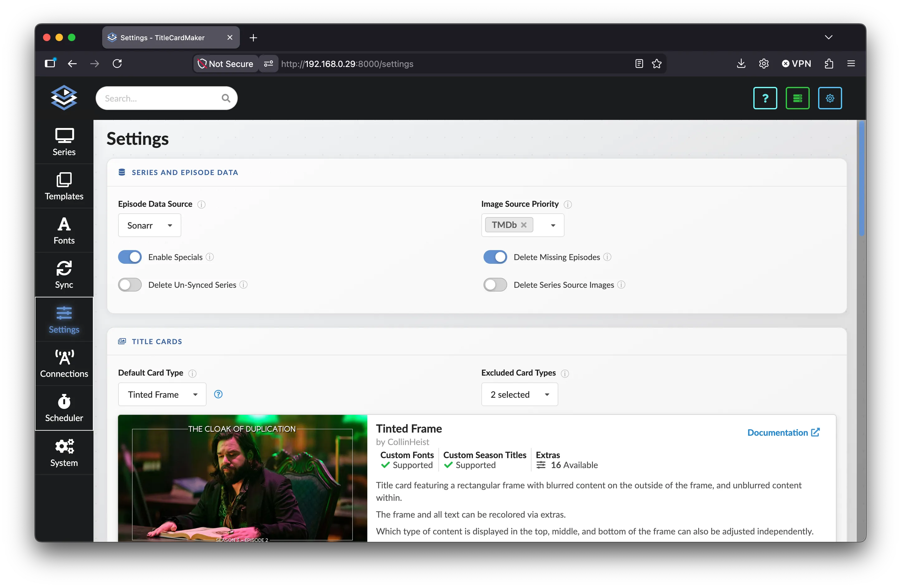Remove TMDb from image source priority
Screen dimensions: 901x588
(524, 225)
